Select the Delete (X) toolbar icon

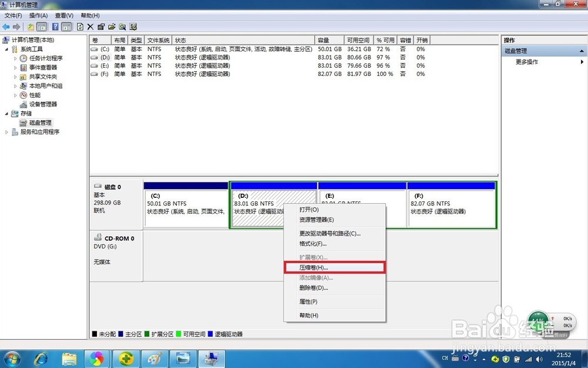[x=89, y=26]
